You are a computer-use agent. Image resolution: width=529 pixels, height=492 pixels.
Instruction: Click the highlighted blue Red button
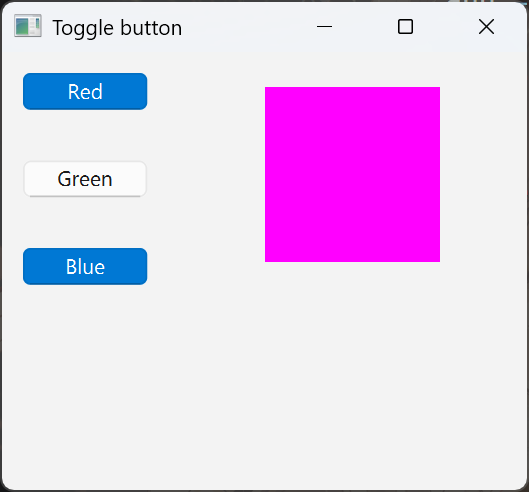coord(85,91)
